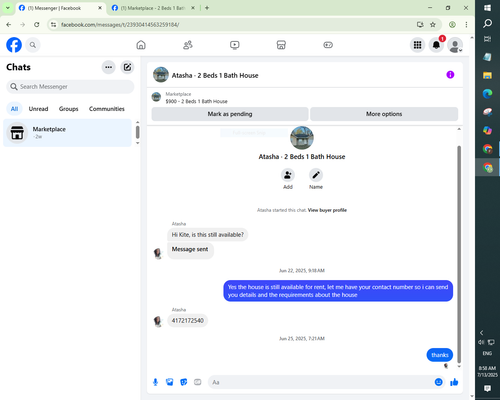500x400 pixels.
Task: Click the microphone voice clip icon
Action: (x=155, y=382)
